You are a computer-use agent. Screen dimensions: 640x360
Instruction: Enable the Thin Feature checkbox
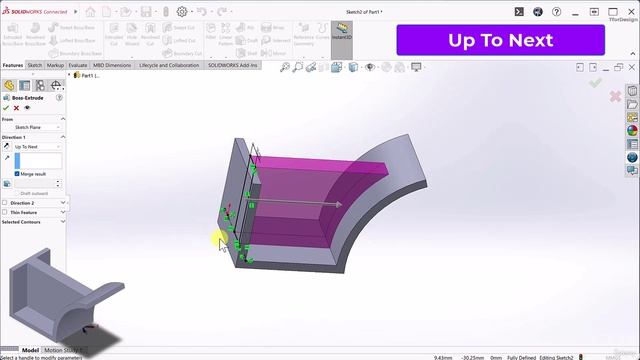pyautogui.click(x=5, y=212)
